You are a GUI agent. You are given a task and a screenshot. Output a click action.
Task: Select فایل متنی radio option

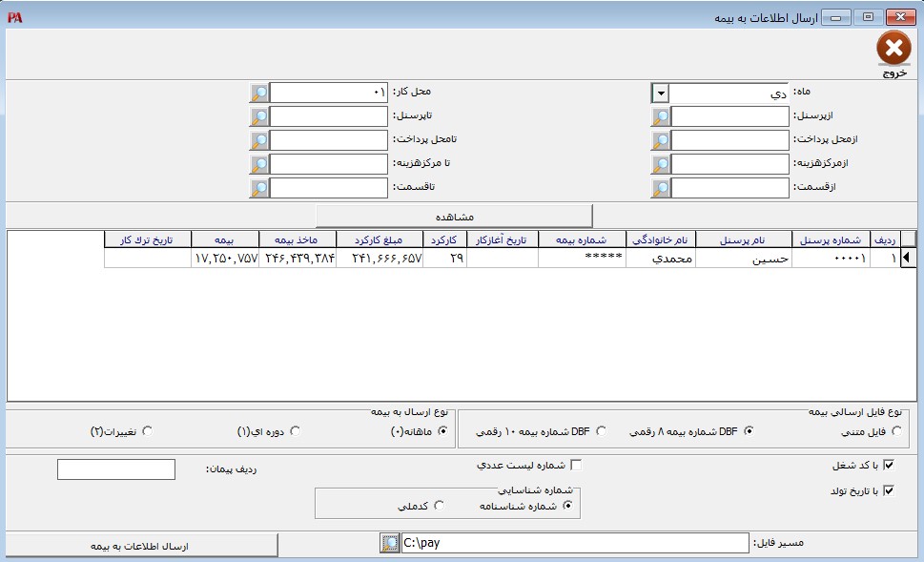click(896, 431)
